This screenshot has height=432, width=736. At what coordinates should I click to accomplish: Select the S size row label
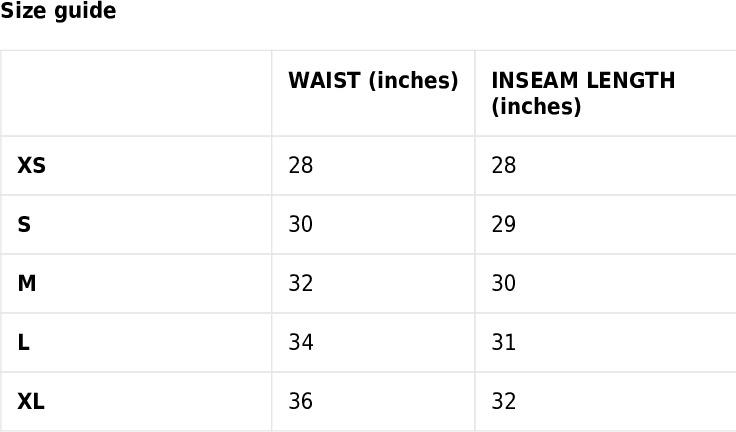click(24, 225)
